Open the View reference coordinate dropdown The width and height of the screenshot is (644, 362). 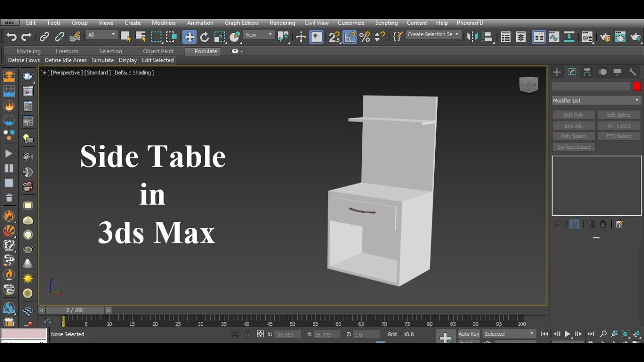click(x=259, y=35)
